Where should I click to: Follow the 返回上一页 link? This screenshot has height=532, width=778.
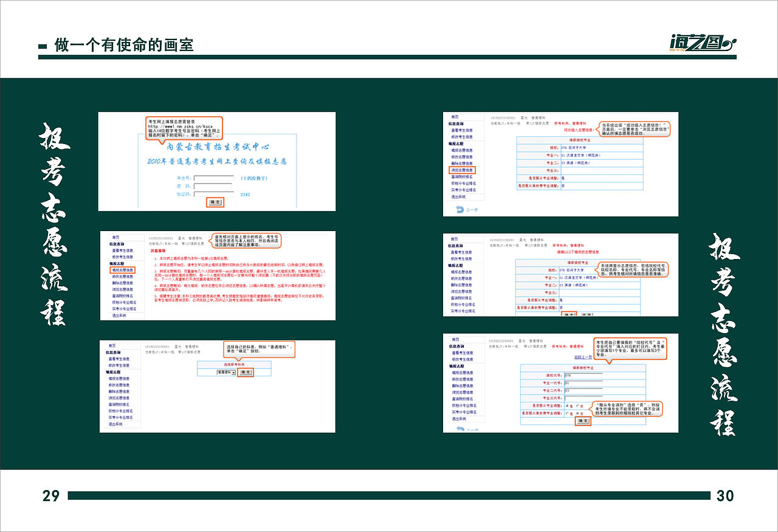[583, 357]
